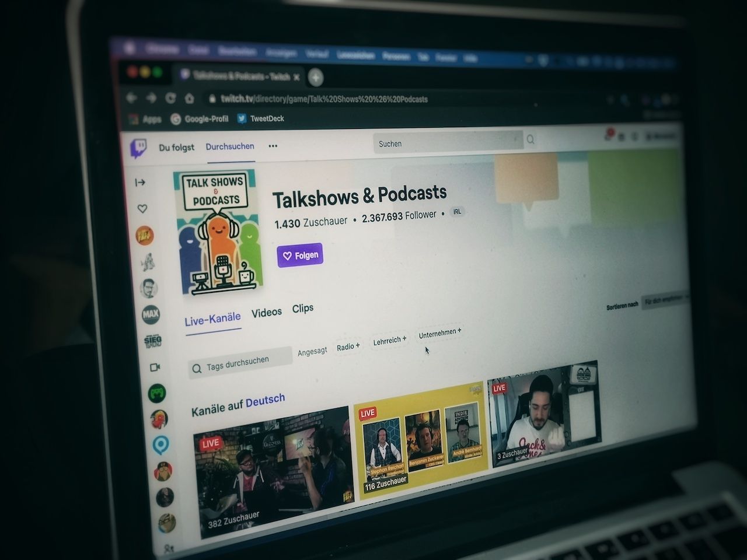The width and height of the screenshot is (747, 560).
Task: Select the Durchsuchen tab
Action: (230, 146)
